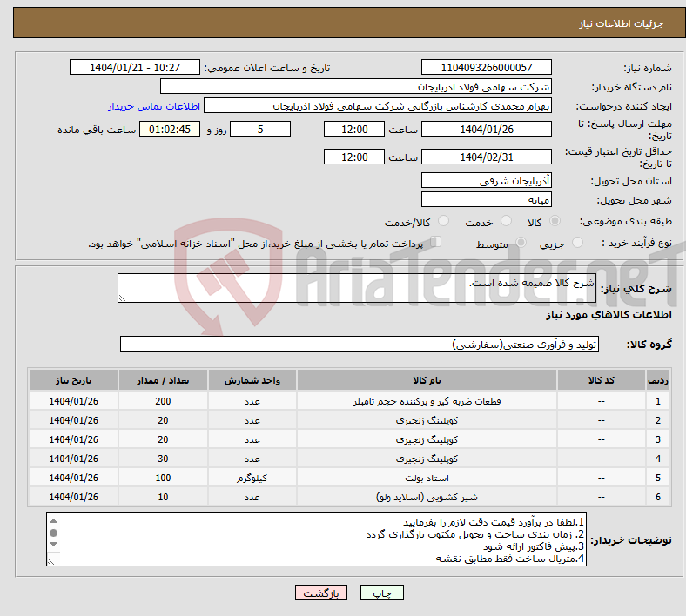
Task: Click the buyer notes scroll down arrow
Action: tap(53, 545)
